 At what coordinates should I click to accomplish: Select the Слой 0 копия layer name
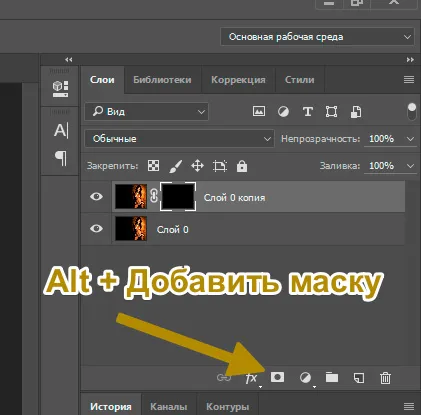234,198
